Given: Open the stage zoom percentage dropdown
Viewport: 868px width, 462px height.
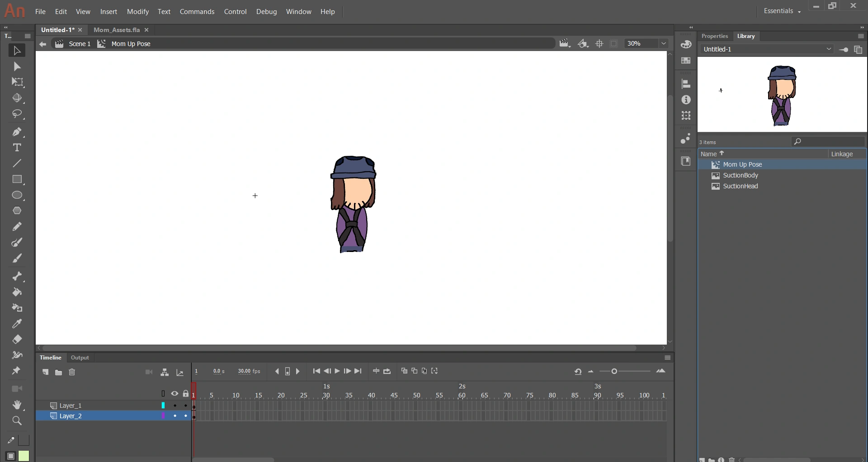Looking at the screenshot, I should click(x=664, y=43).
